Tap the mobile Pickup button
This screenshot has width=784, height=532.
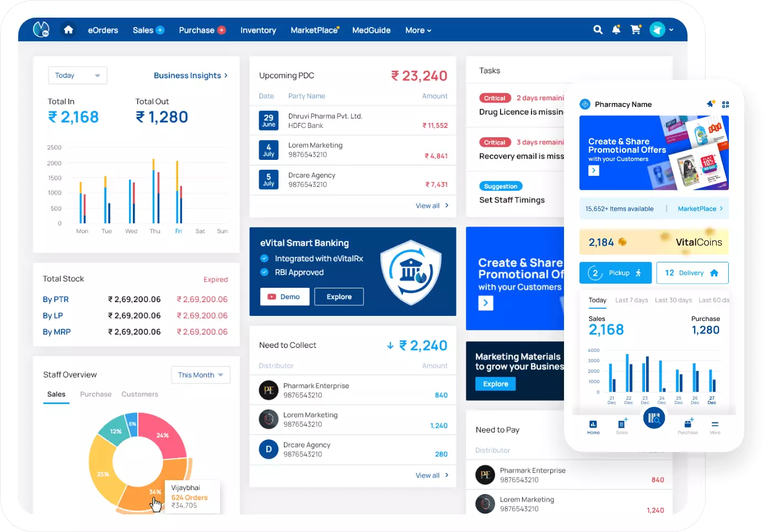pyautogui.click(x=615, y=273)
